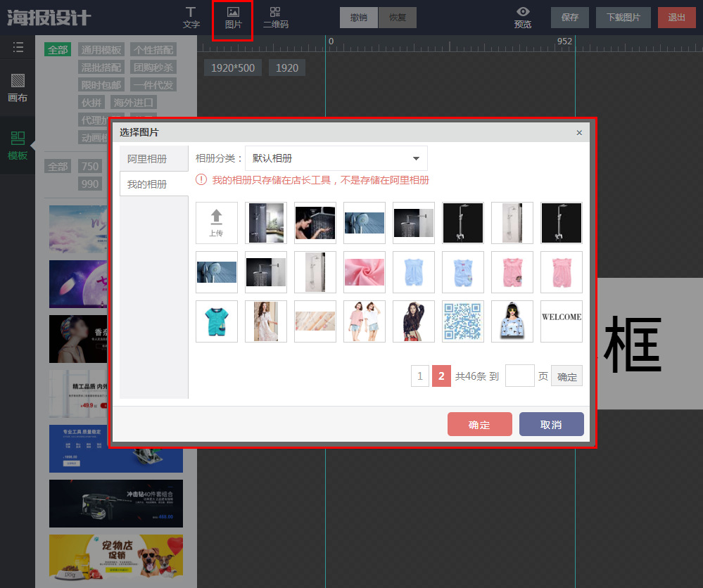Viewport: 703px width, 588px height.
Task: Click the pagination 确定 go button
Action: [x=566, y=376]
